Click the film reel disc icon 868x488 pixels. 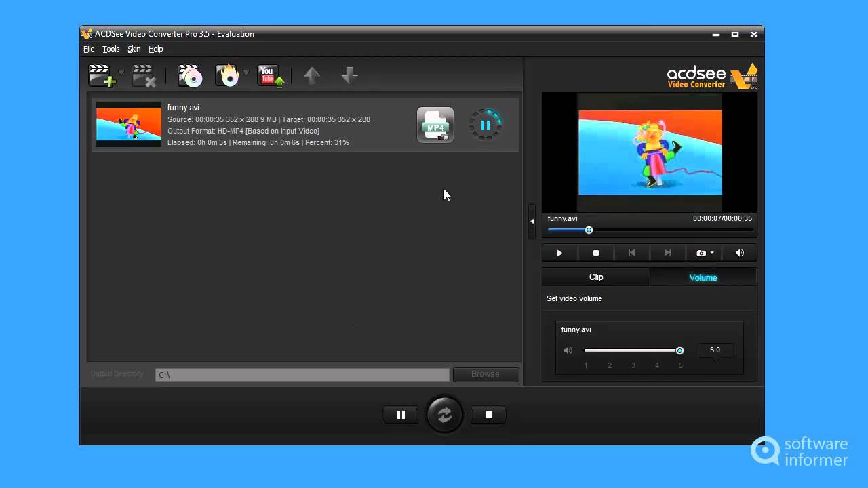[x=191, y=75]
